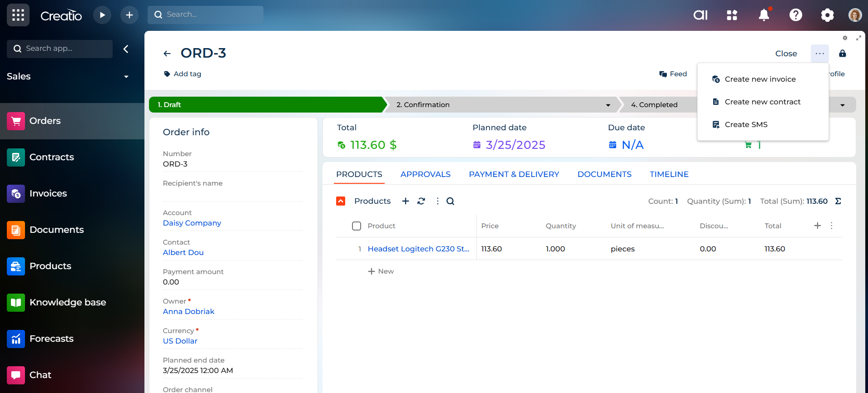Viewport: 868px width, 393px height.
Task: Open US Dollar currency link
Action: tap(180, 341)
